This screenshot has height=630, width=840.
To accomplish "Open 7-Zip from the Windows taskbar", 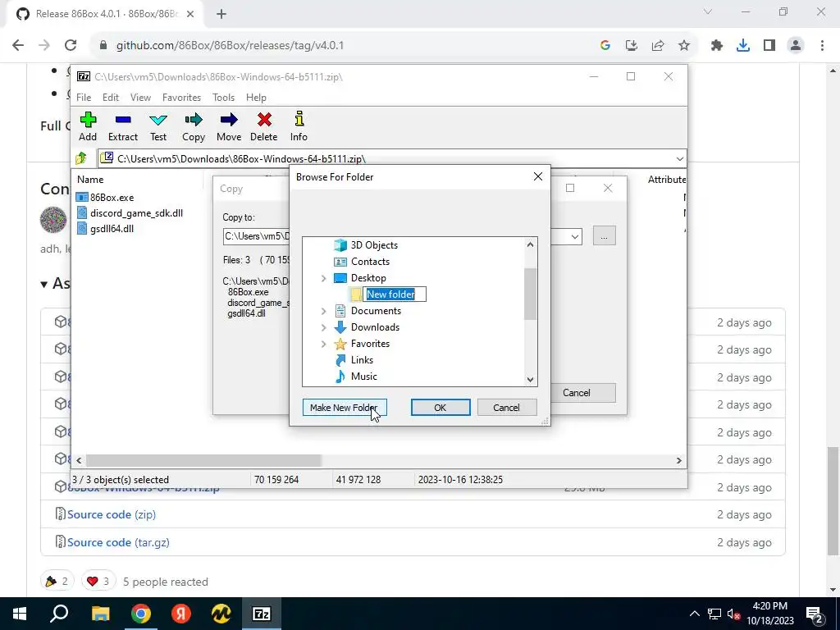I will 261,614.
